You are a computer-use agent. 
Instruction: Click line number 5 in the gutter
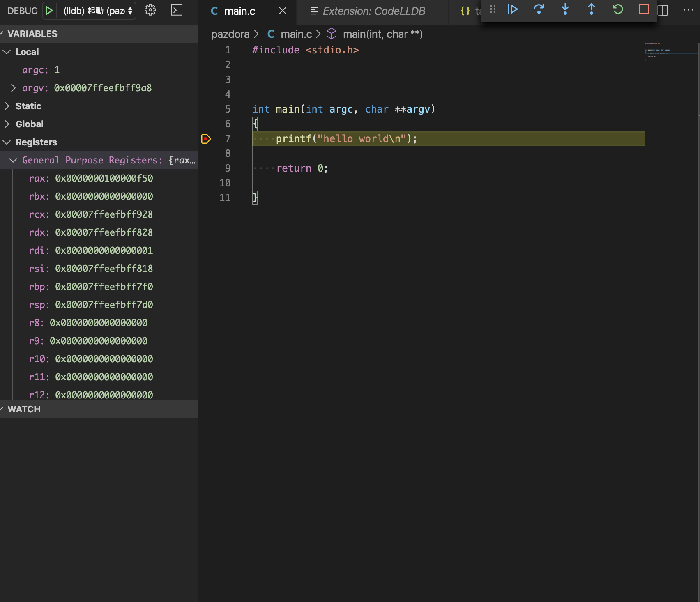(228, 109)
